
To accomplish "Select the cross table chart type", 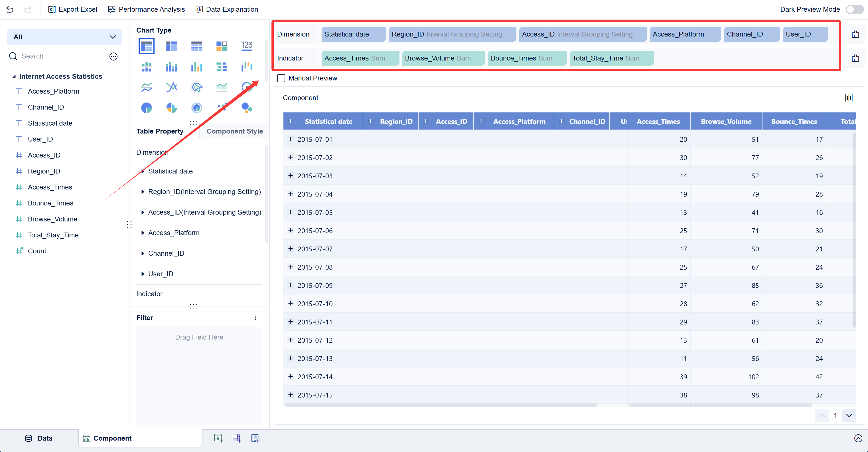I will [x=196, y=46].
